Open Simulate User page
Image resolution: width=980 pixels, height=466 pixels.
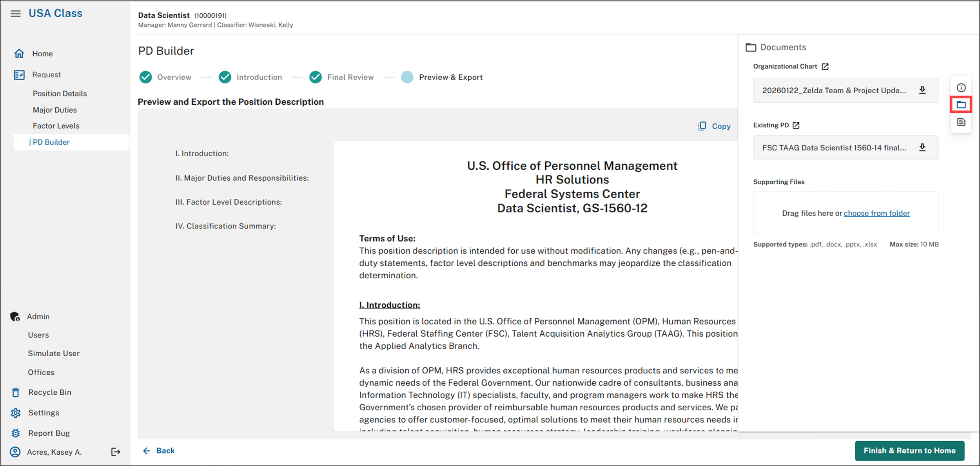coord(54,353)
